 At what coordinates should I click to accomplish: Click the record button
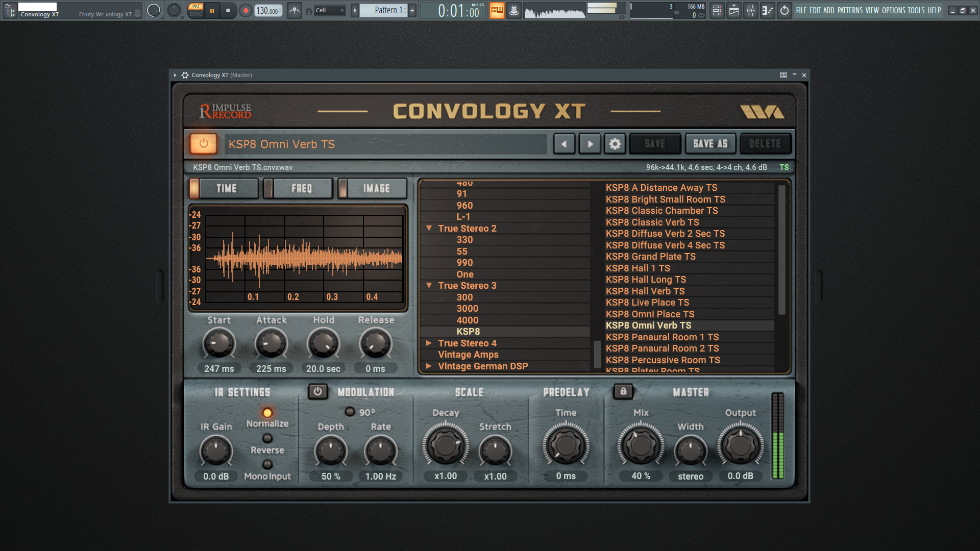coord(246,10)
